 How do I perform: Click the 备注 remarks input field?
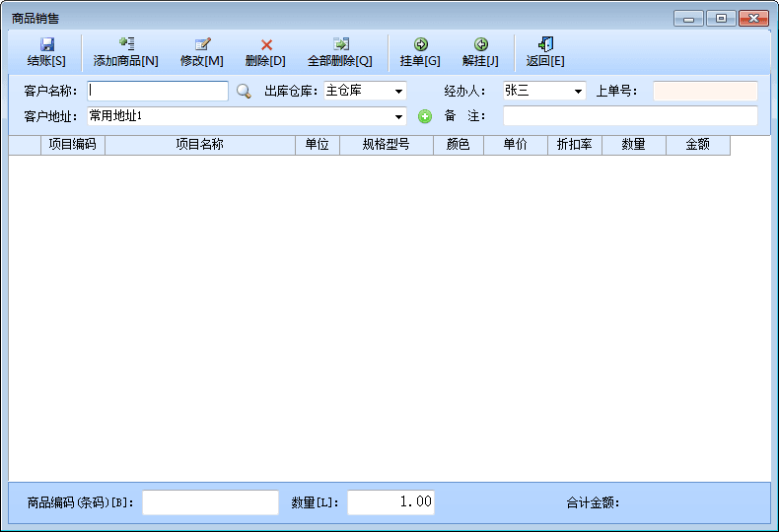(x=630, y=116)
